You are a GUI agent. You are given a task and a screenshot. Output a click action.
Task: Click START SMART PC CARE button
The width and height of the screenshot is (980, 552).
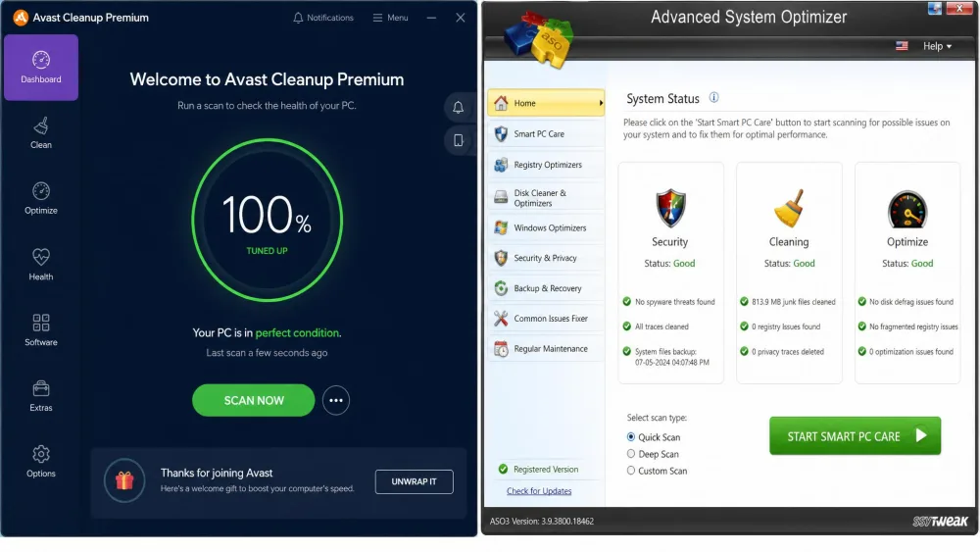tap(855, 435)
